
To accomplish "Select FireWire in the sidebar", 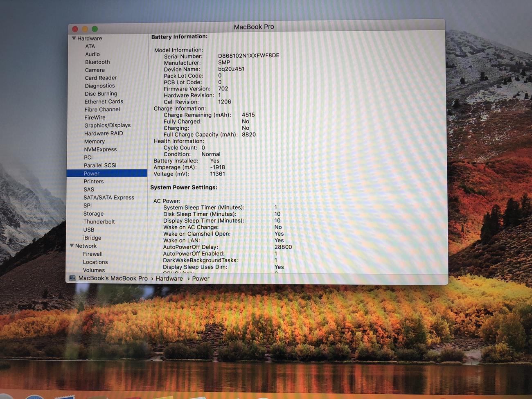I will tap(95, 117).
